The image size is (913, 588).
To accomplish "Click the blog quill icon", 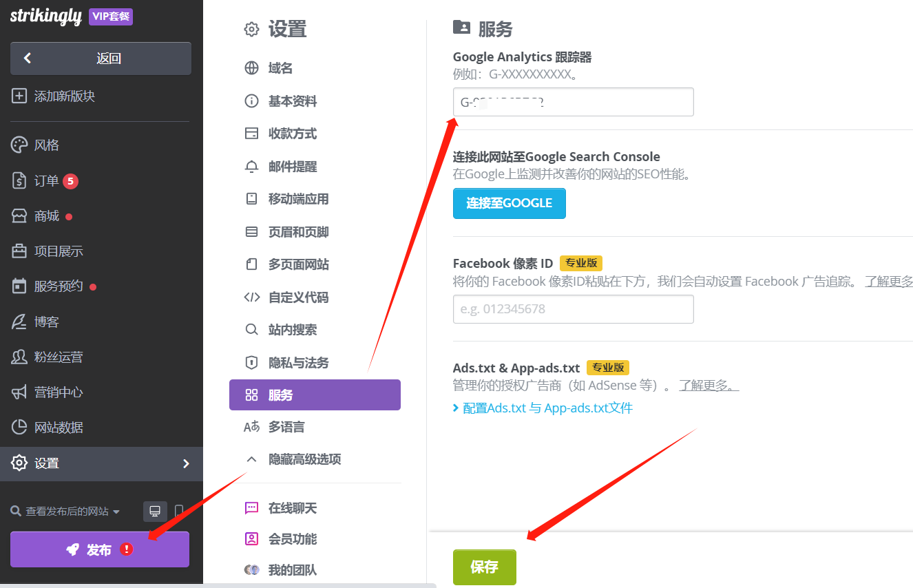I will [x=19, y=322].
